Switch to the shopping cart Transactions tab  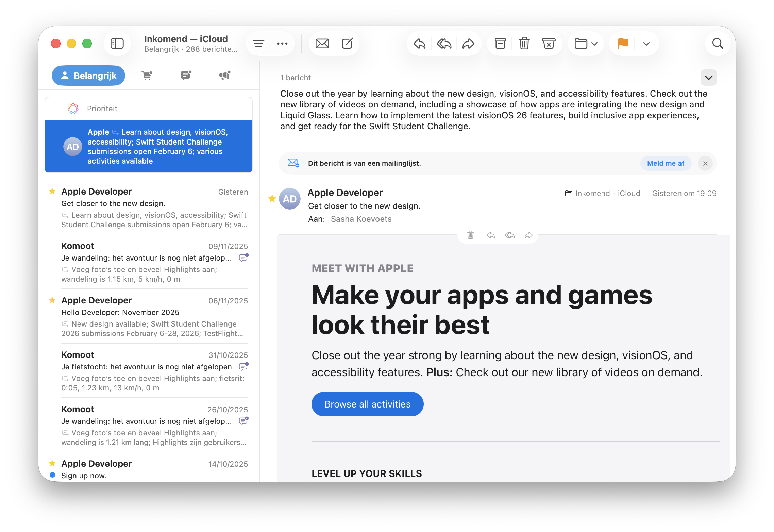pos(147,76)
